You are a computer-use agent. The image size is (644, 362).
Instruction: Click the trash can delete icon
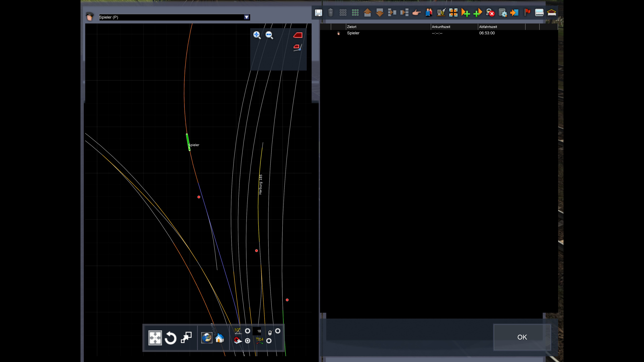tap(331, 13)
